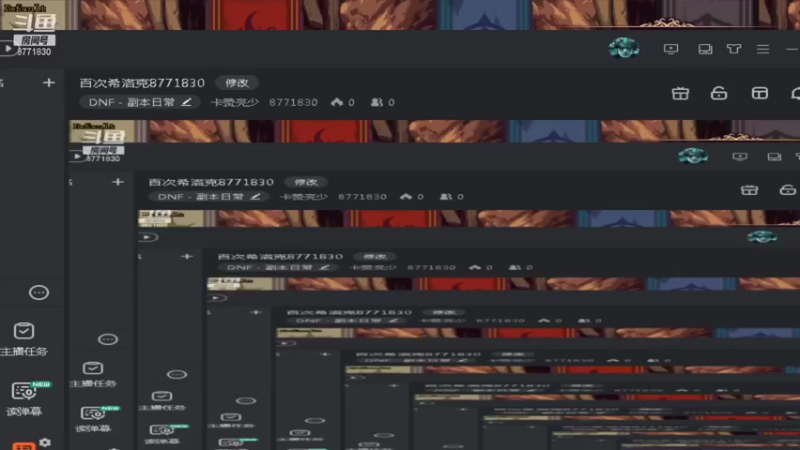Image resolution: width=800 pixels, height=450 pixels.
Task: Open the hamburger menu in the outermost title bar
Action: (763, 49)
